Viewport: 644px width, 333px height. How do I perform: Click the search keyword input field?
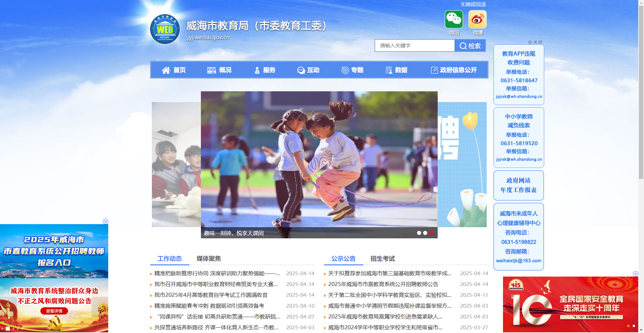point(414,45)
